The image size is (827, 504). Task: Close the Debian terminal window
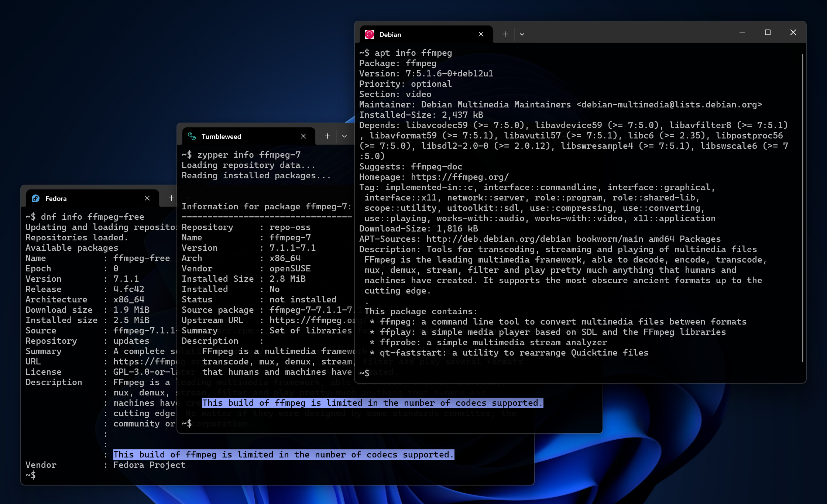[x=793, y=32]
